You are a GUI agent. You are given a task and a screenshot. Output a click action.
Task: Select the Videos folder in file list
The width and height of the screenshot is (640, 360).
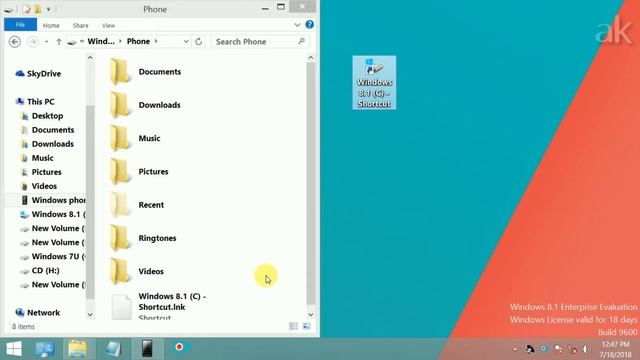pyautogui.click(x=137, y=271)
